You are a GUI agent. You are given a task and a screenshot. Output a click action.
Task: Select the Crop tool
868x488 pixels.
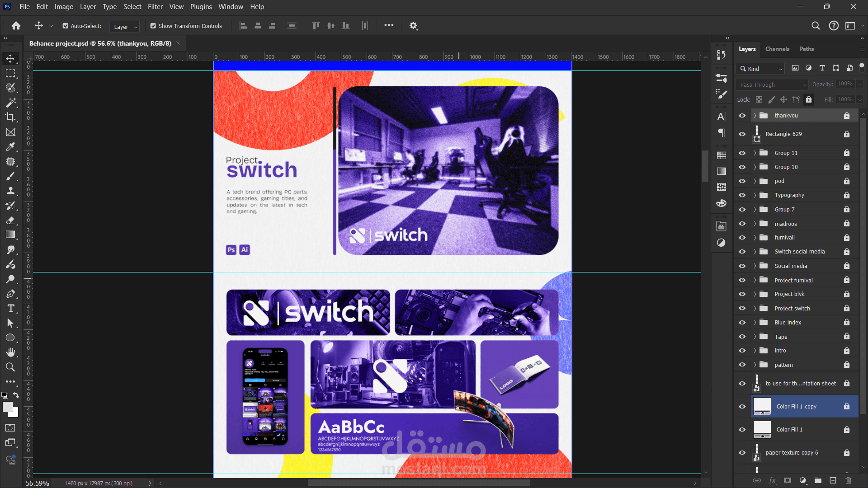click(x=10, y=117)
